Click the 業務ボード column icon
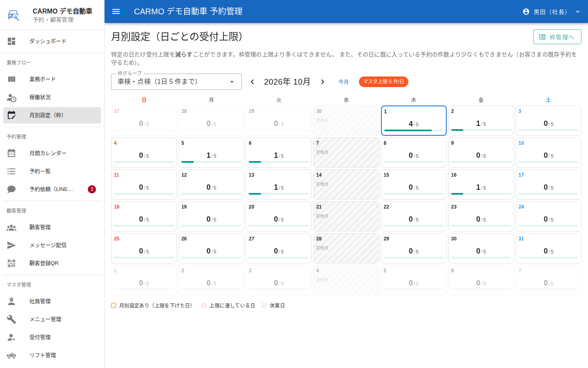Viewport: 588px width, 368px height. (11, 79)
